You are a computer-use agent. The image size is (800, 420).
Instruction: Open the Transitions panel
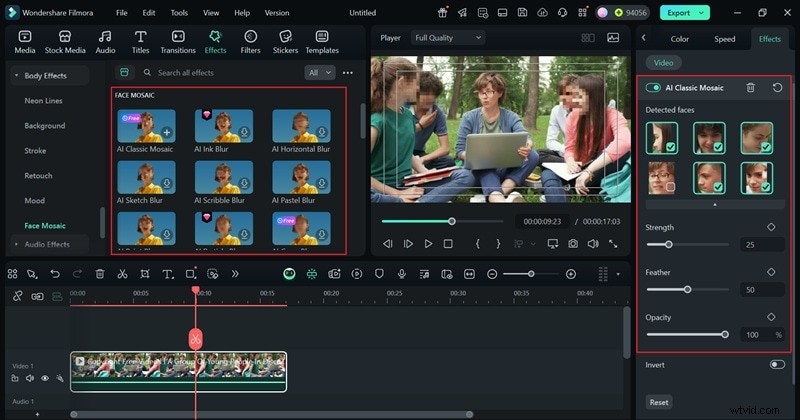point(178,42)
